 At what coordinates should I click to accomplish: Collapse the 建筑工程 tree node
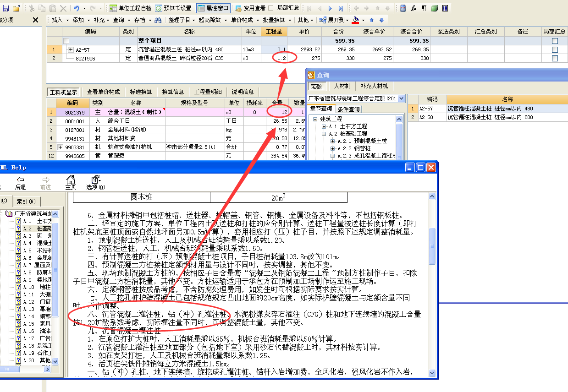315,119
